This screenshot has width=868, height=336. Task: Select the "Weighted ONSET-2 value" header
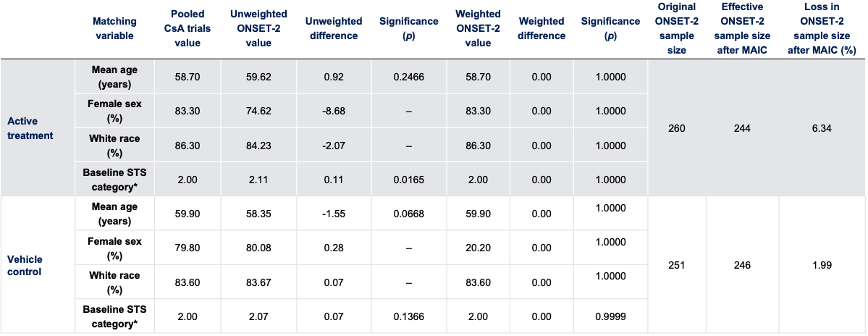point(479,28)
